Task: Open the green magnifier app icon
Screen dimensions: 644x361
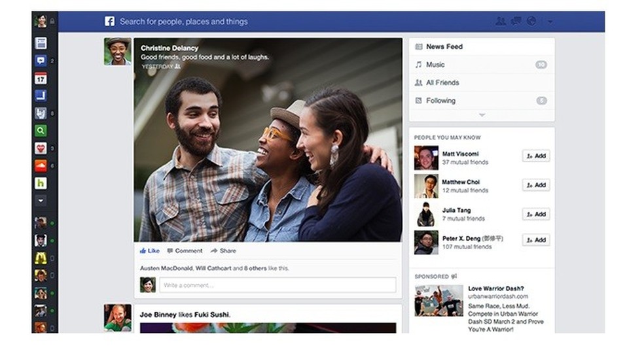Action: [x=41, y=131]
